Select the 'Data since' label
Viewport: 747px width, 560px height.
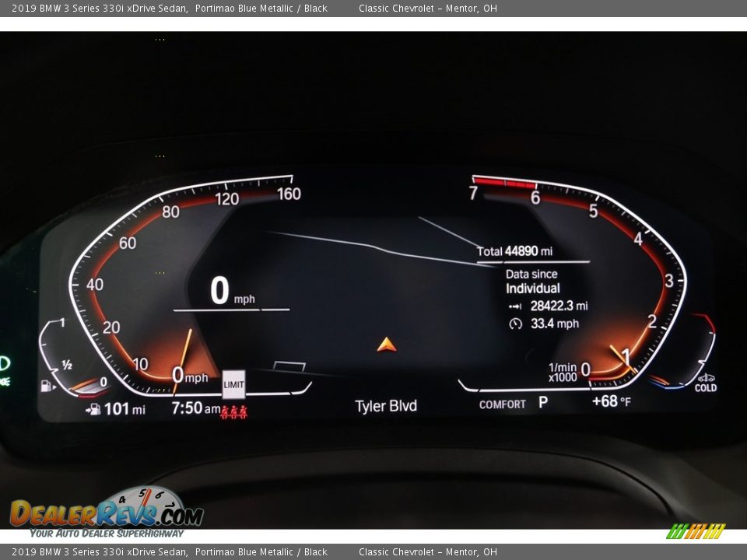point(531,275)
